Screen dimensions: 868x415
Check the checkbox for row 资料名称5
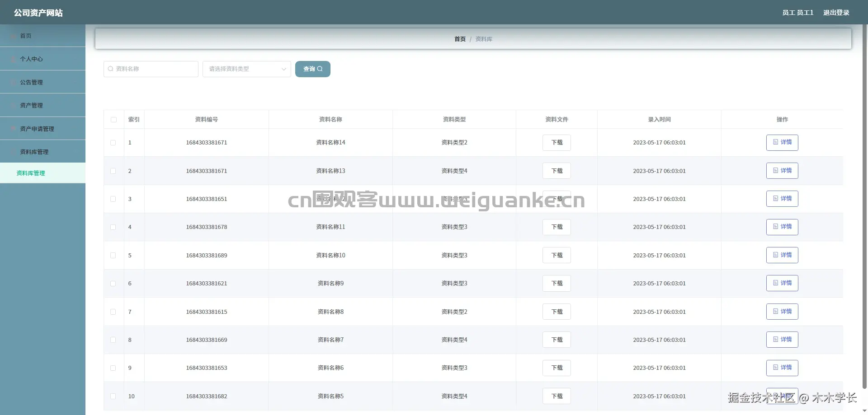[113, 396]
